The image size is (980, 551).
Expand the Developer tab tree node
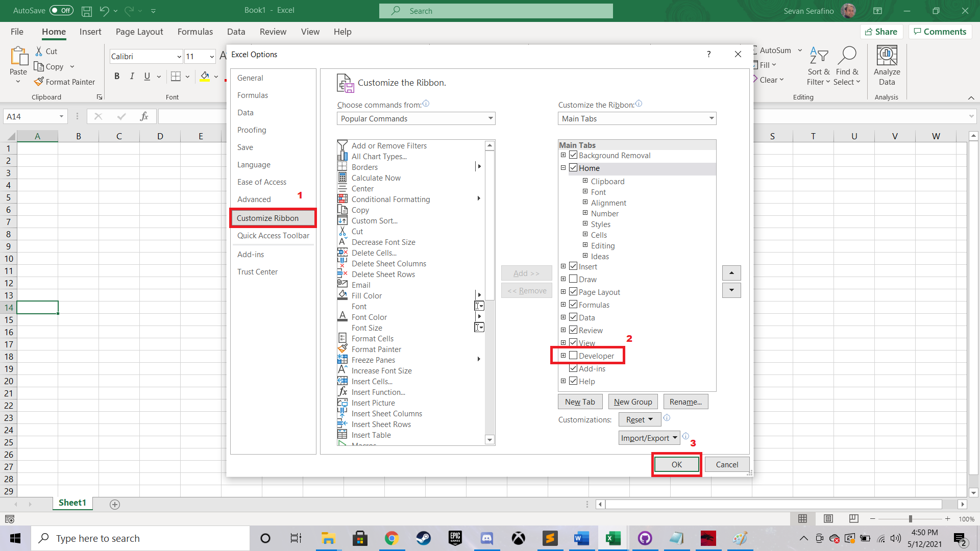tap(563, 356)
